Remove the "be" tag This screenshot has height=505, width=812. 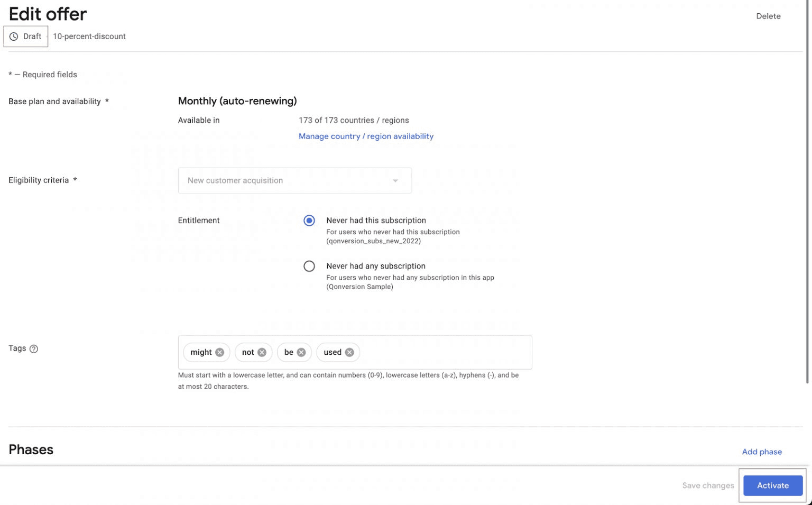[300, 352]
